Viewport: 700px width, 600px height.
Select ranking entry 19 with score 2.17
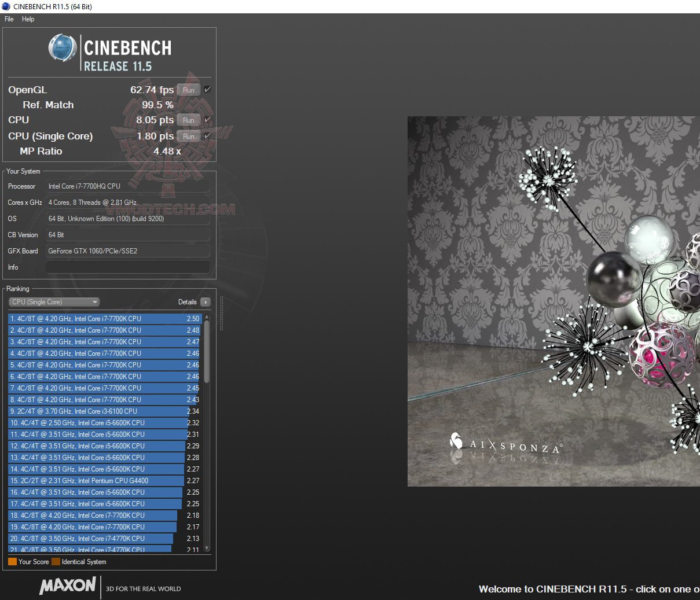coord(105,527)
